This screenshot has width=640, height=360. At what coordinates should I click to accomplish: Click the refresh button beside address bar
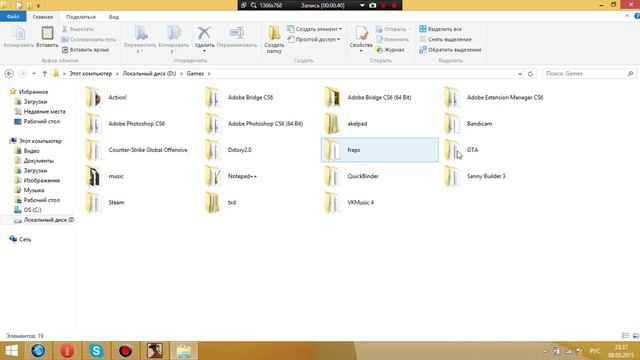point(530,74)
